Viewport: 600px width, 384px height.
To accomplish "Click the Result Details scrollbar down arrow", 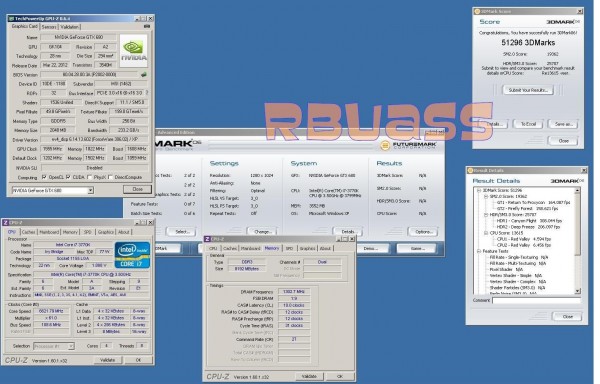I will (577, 291).
